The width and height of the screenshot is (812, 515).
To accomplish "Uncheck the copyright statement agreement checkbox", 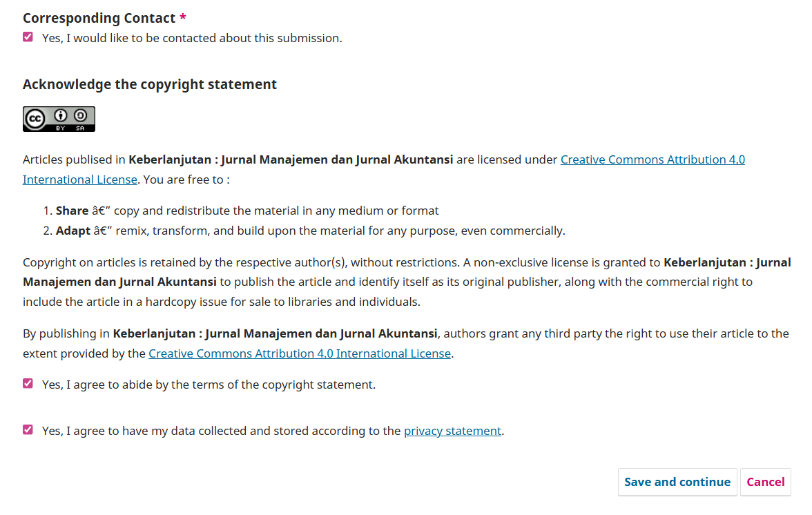I will click(28, 384).
